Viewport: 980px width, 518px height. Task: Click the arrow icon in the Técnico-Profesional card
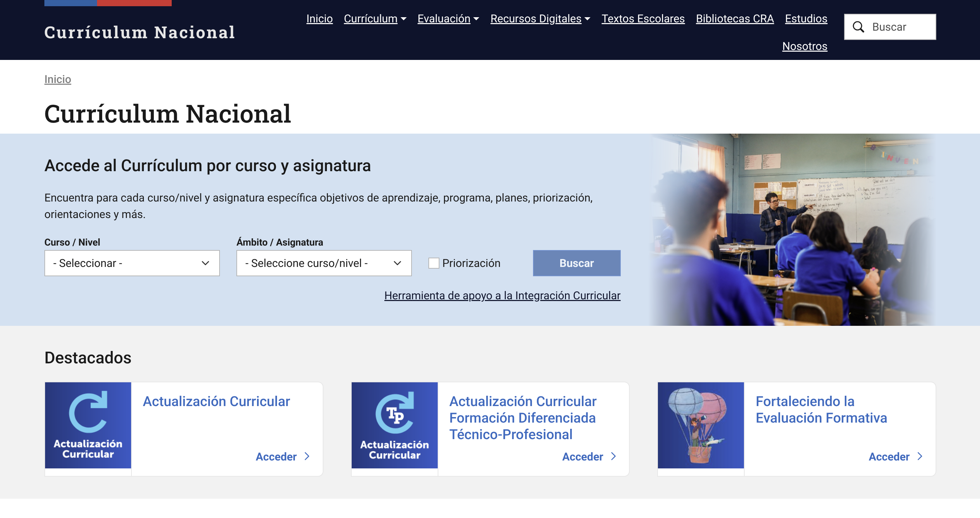613,456
